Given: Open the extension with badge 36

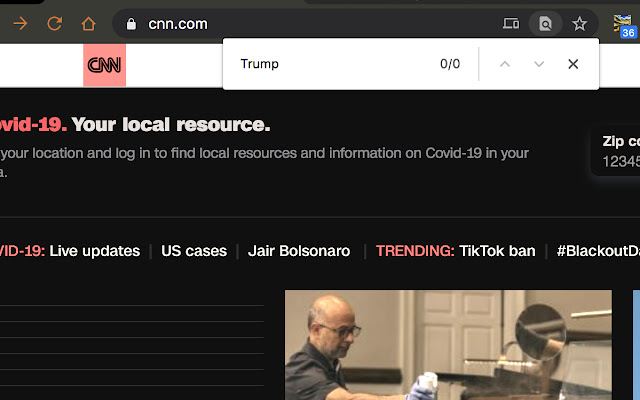Looking at the screenshot, I should 624,25.
